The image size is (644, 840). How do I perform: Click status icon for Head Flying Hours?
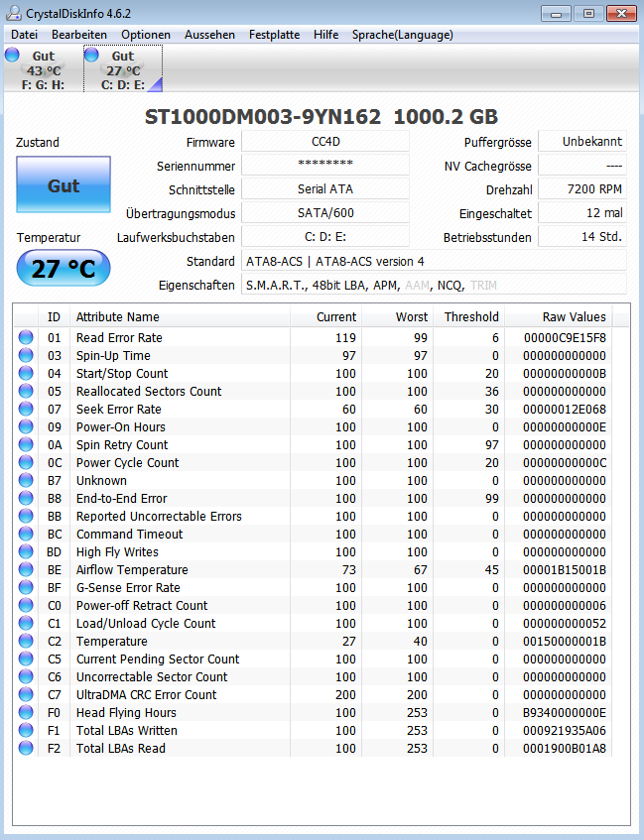[26, 712]
